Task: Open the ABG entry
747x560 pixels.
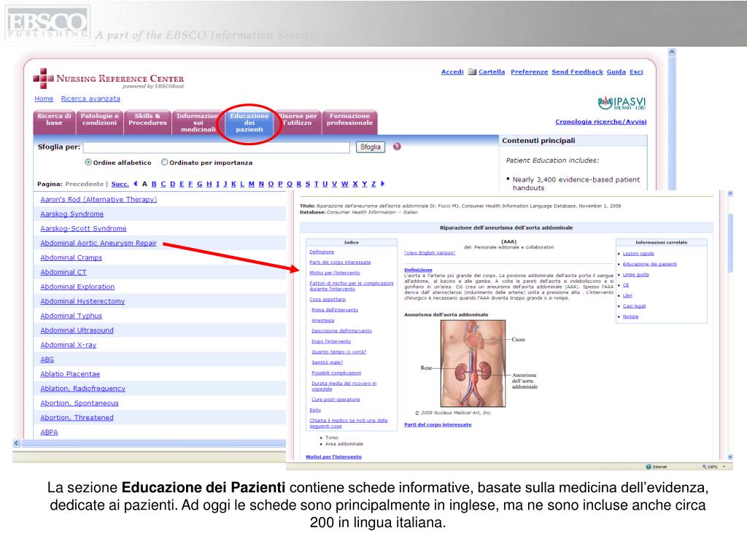Action: [47, 359]
